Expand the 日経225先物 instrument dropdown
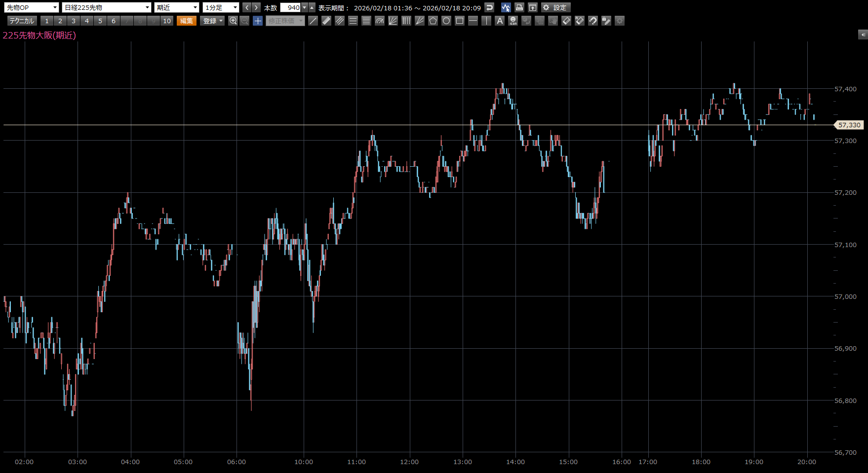This screenshot has width=868, height=473. (107, 7)
